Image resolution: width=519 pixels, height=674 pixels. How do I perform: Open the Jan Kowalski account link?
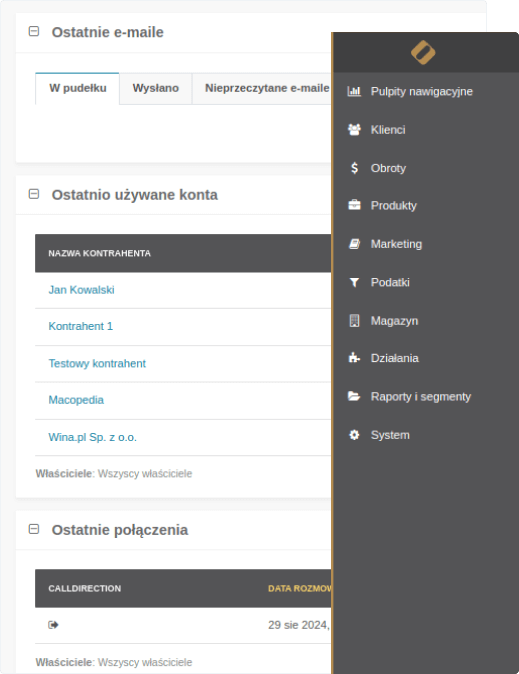click(x=81, y=290)
